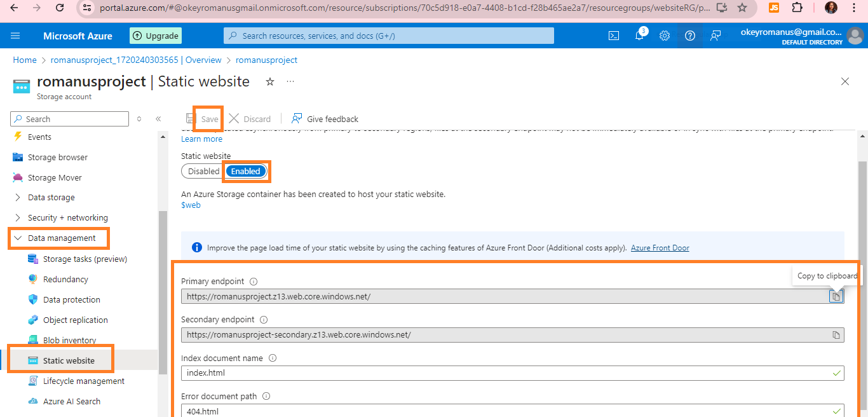Viewport: 868px width, 417px height.
Task: Open the more options ellipsis next to title
Action: point(290,81)
